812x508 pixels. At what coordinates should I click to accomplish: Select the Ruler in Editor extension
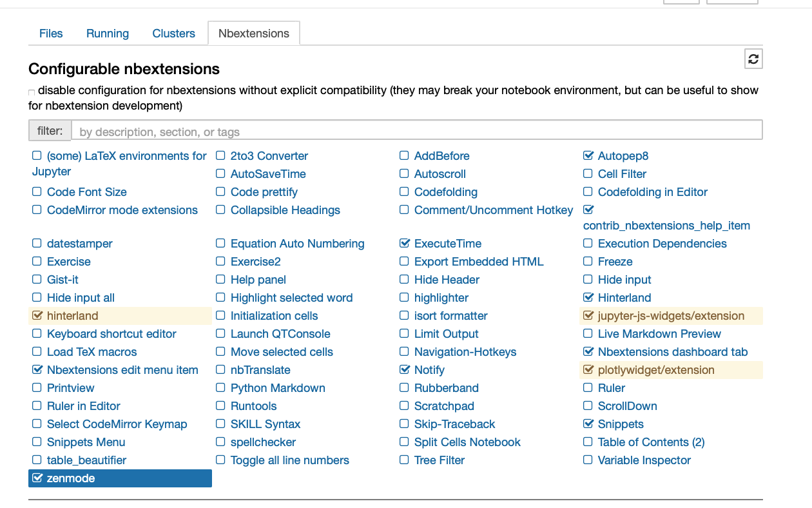point(84,406)
